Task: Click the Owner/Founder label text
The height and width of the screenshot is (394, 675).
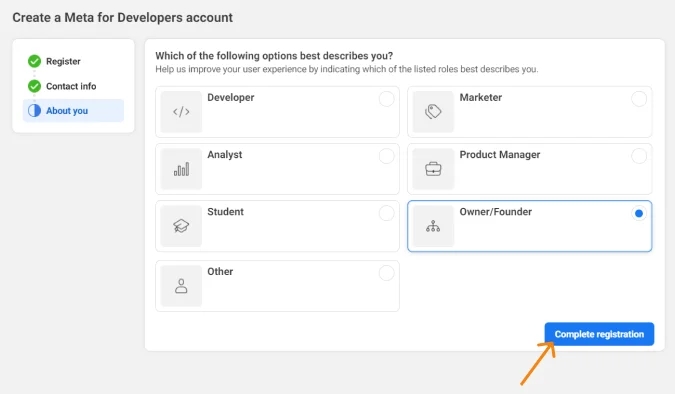Action: pyautogui.click(x=495, y=212)
